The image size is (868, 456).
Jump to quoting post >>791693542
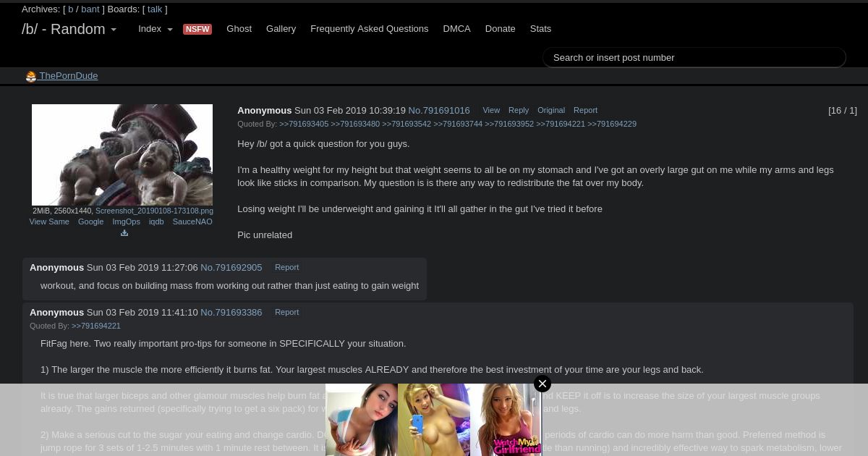[407, 124]
